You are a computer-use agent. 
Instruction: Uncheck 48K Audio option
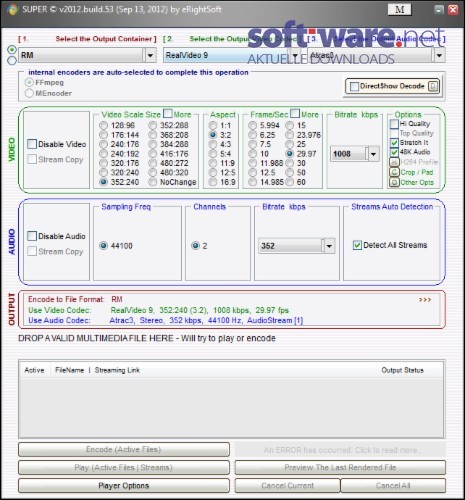coord(394,152)
